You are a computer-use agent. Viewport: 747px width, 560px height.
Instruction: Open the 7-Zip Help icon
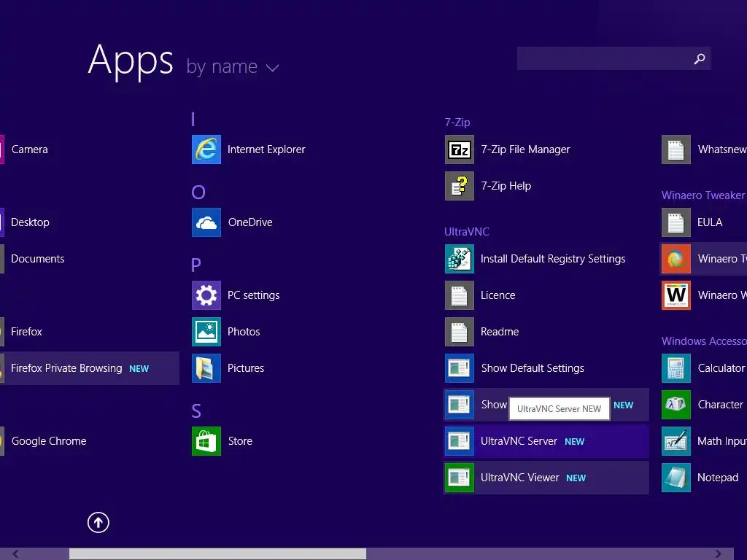(460, 186)
